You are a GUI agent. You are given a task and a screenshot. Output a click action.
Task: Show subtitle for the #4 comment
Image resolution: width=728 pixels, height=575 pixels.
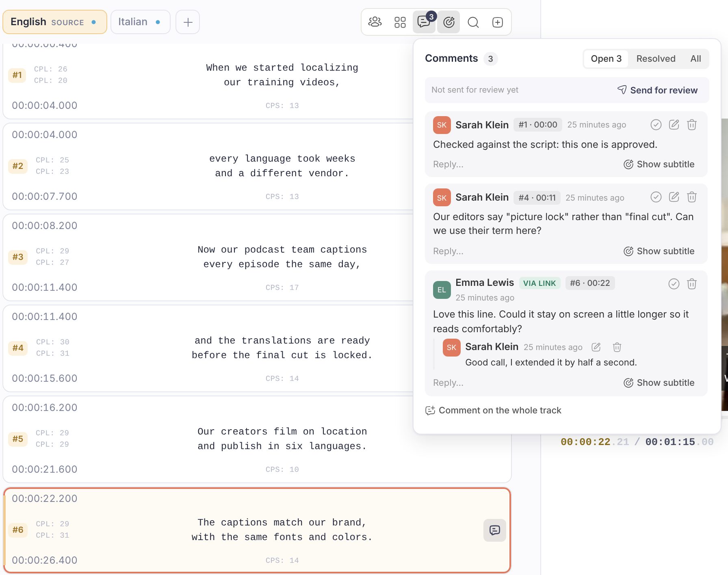[659, 251]
